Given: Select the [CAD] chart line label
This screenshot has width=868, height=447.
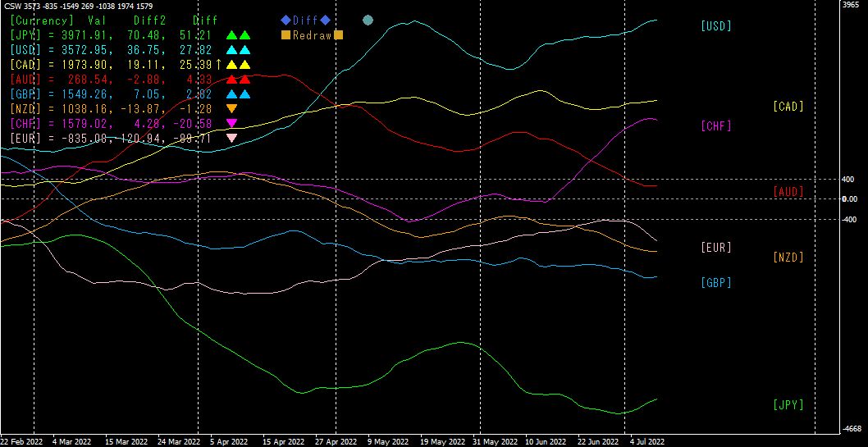Looking at the screenshot, I should 788,107.
